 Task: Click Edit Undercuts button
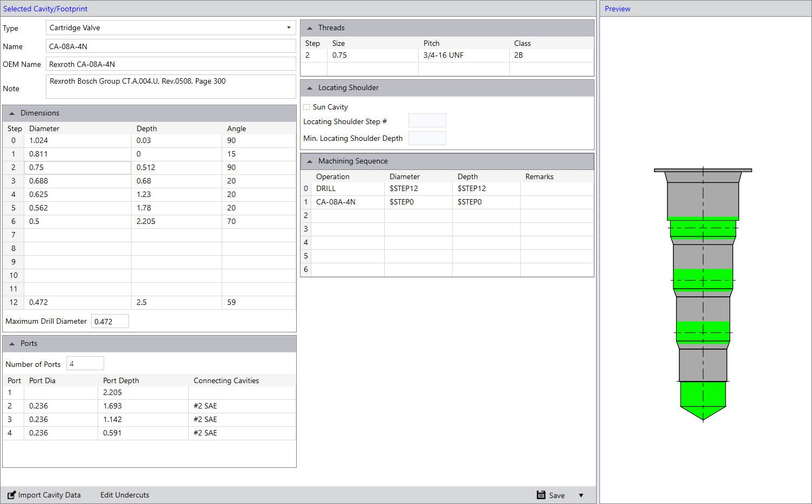(x=125, y=495)
